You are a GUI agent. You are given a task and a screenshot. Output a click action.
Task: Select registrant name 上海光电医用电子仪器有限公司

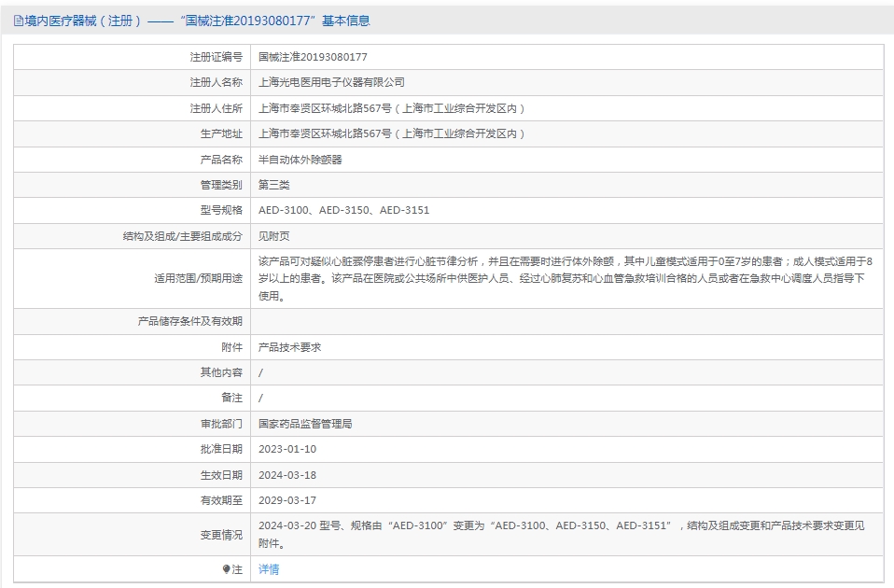(x=331, y=82)
